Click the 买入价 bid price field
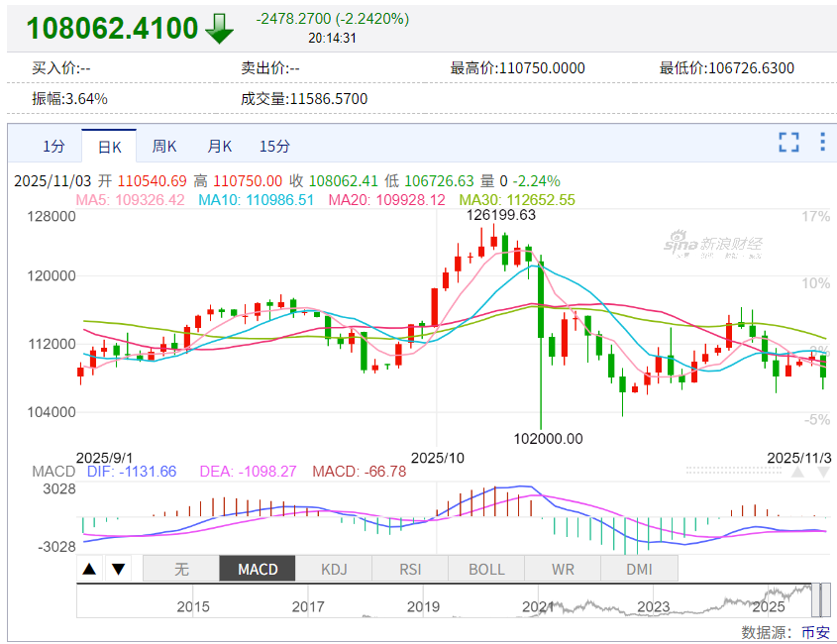837x644 pixels. pyautogui.click(x=61, y=68)
